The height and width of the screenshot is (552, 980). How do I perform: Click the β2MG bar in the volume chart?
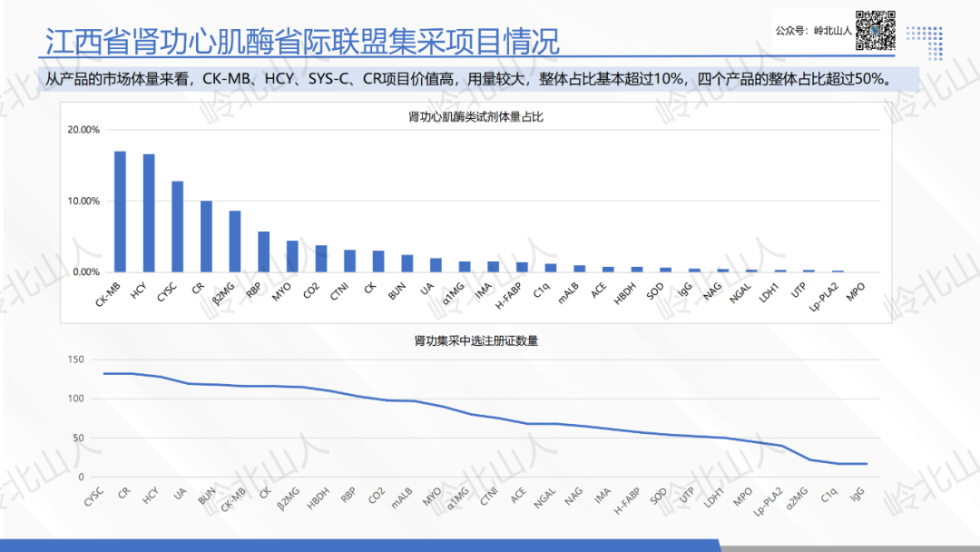[x=235, y=241]
